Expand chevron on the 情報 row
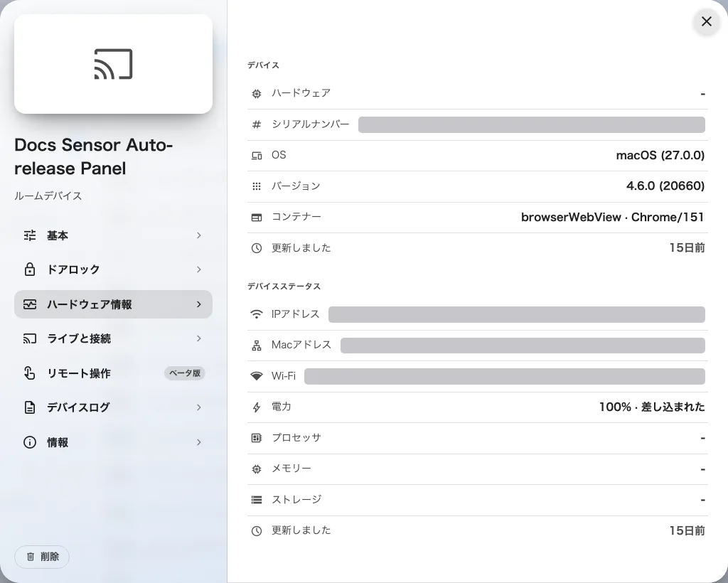Screen dimensions: 728x583 point(199,442)
